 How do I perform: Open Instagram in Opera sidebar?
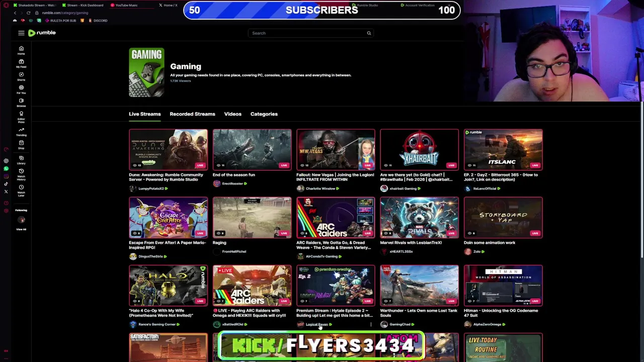[x=6, y=176]
